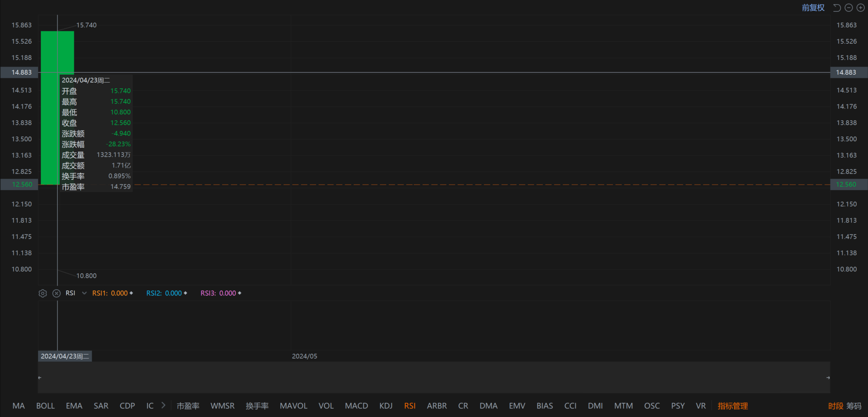Click the green candlestick for 2024/04/23
This screenshot has height=417, width=868.
[57, 108]
